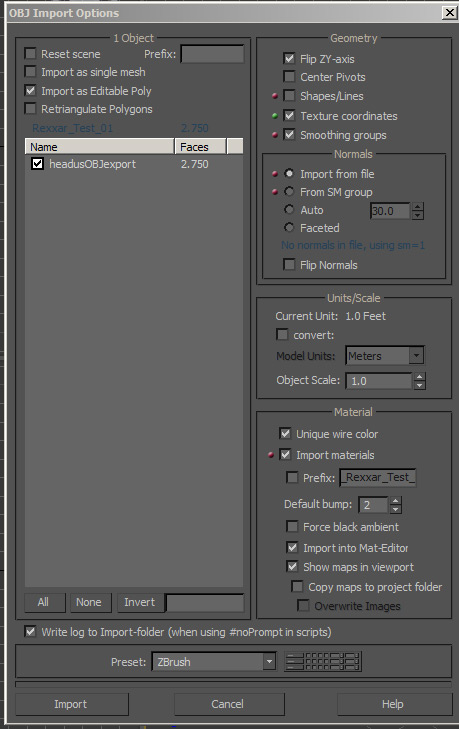Uncheck the headusOBJexport object checkbox
The height and width of the screenshot is (729, 459).
click(x=37, y=164)
